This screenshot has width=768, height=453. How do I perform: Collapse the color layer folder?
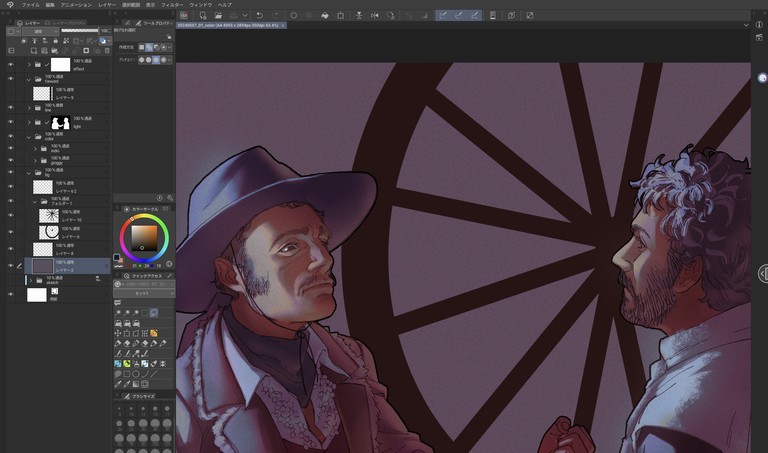pos(29,137)
